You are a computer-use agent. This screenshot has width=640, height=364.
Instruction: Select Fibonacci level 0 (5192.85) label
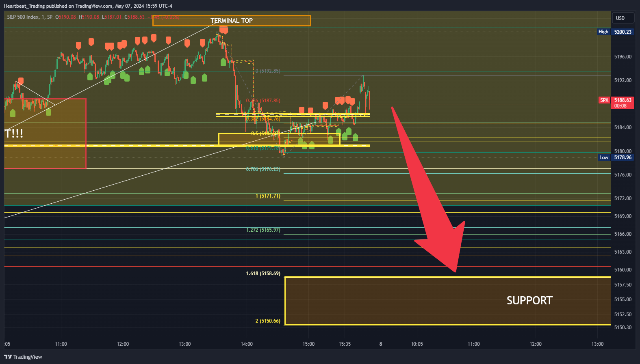[268, 71]
